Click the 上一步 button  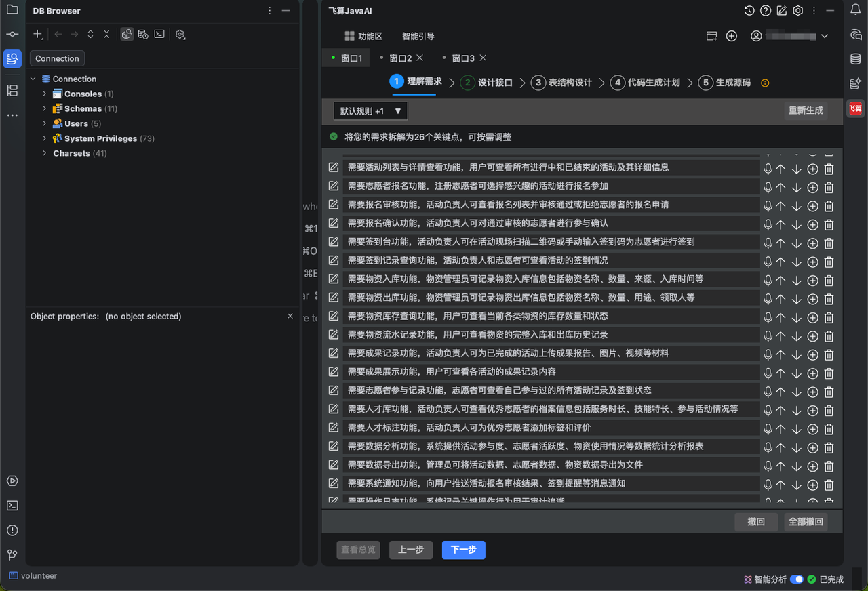(x=411, y=550)
